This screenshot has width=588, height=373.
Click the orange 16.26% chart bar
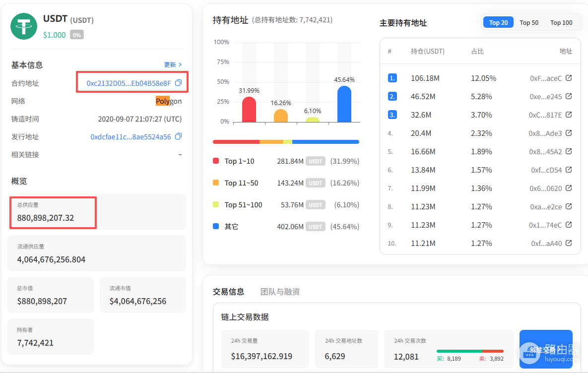coord(281,116)
